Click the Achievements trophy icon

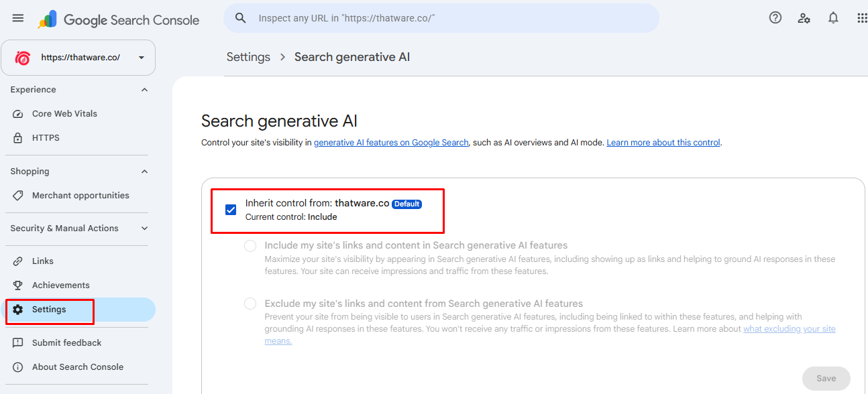coord(18,285)
